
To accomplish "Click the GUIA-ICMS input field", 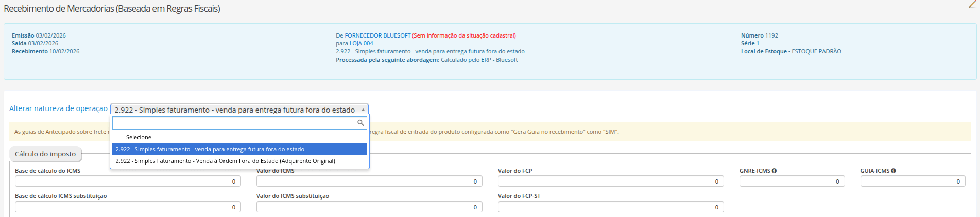I will pyautogui.click(x=913, y=181).
